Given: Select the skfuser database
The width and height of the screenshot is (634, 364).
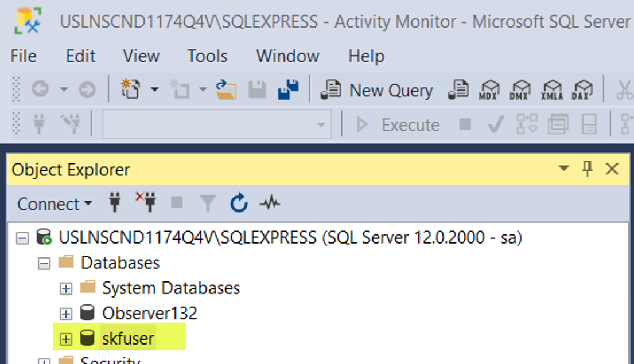Looking at the screenshot, I should click(128, 339).
